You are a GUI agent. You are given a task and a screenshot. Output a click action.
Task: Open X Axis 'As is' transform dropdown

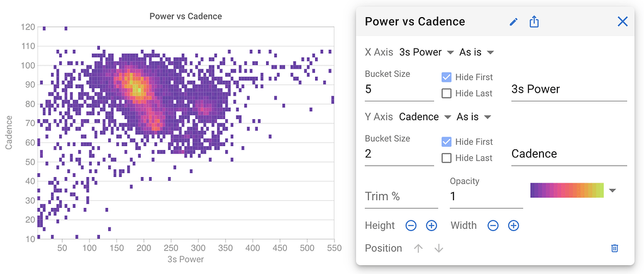pyautogui.click(x=476, y=52)
